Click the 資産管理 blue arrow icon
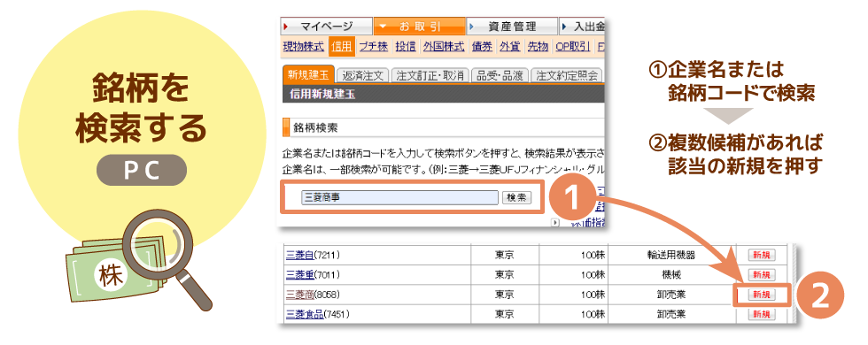The height and width of the screenshot is (345, 868). 470,26
